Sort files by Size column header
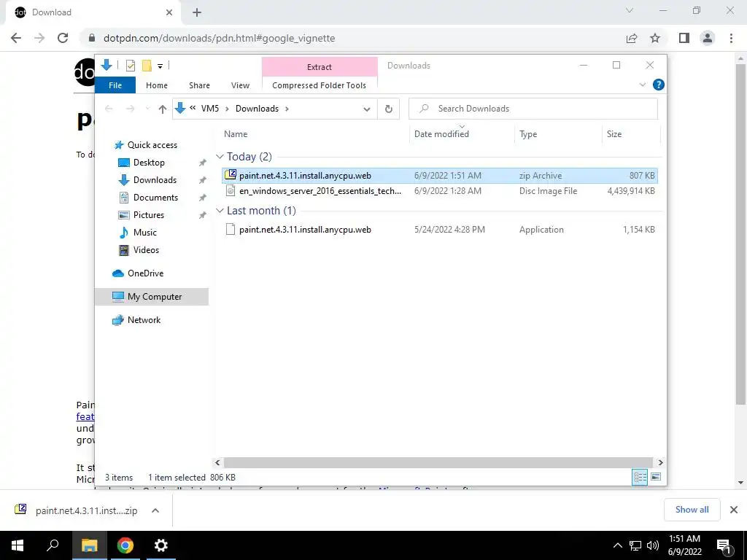747x560 pixels. coord(614,134)
